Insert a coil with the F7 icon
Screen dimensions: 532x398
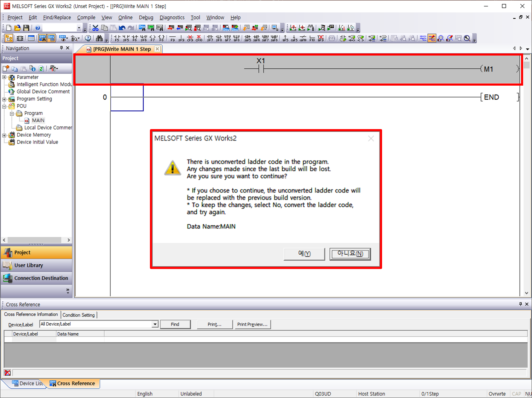[152, 38]
